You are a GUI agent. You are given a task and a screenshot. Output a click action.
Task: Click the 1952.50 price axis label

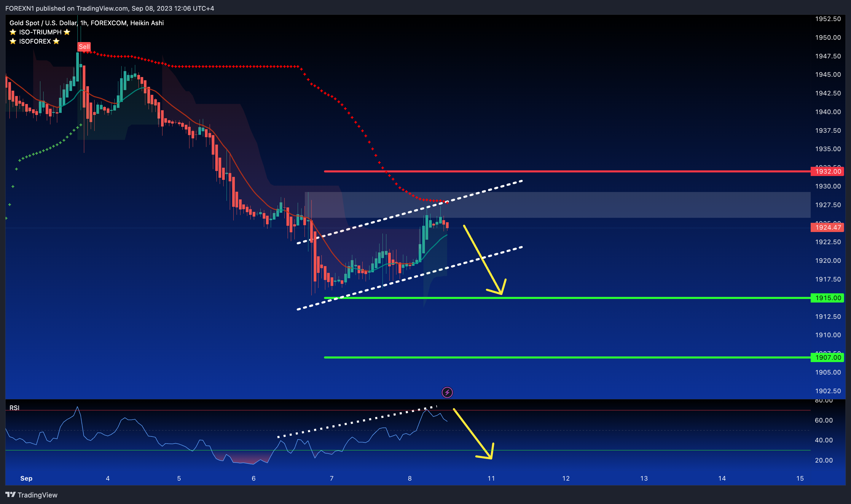click(828, 19)
